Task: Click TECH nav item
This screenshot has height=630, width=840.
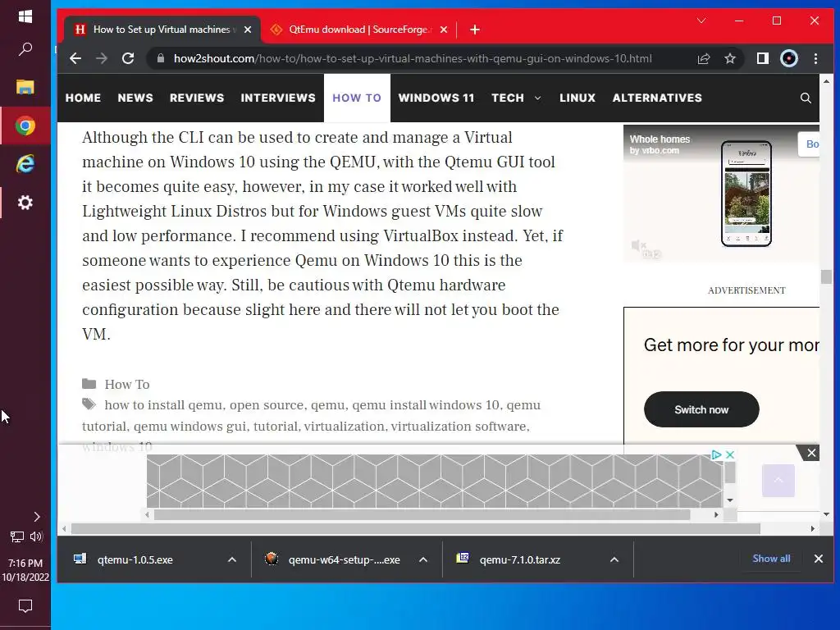Action: [x=507, y=98]
